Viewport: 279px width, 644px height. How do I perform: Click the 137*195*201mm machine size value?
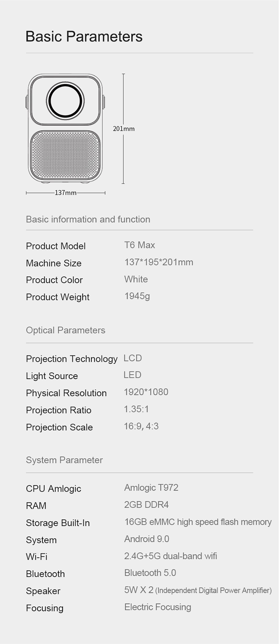click(x=159, y=262)
